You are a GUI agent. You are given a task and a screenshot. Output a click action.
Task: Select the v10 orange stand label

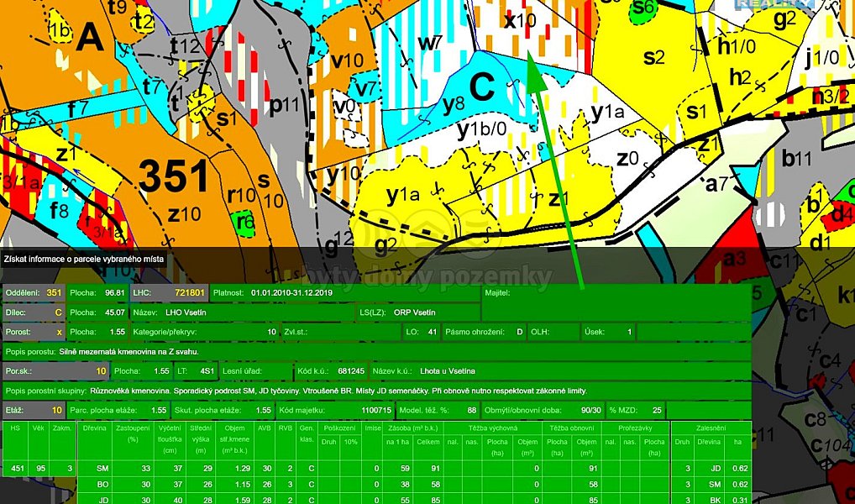point(348,61)
